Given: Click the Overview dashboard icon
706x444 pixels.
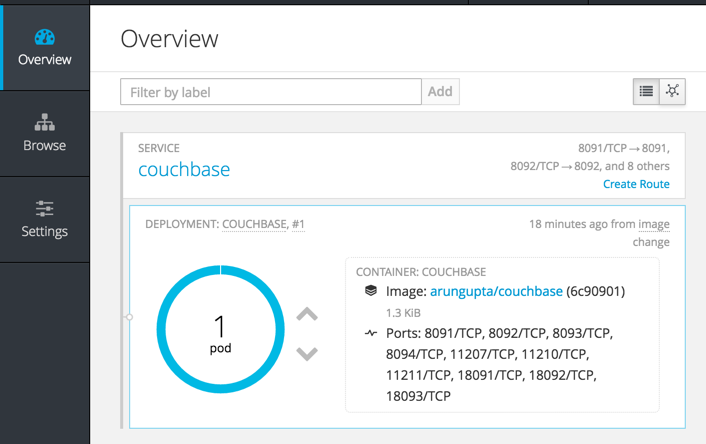Looking at the screenshot, I should point(44,37).
